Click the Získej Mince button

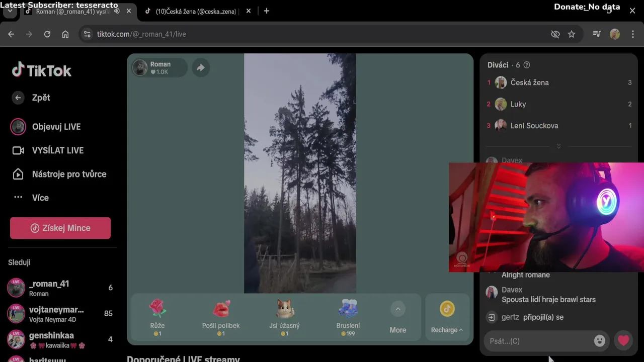[x=60, y=228]
